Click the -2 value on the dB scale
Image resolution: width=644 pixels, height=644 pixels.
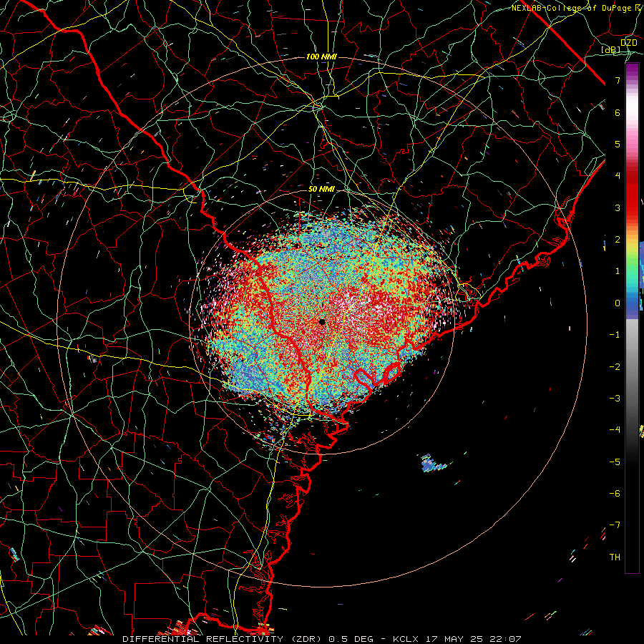(615, 367)
